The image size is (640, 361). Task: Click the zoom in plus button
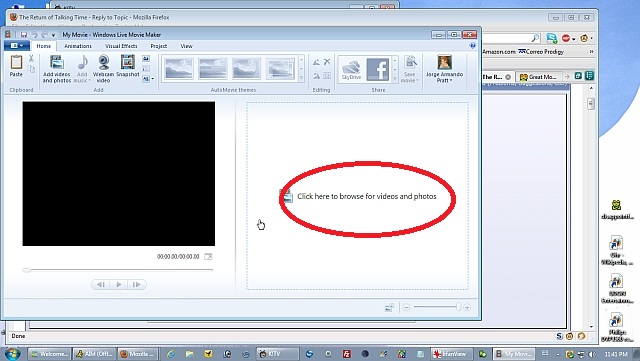point(467,307)
